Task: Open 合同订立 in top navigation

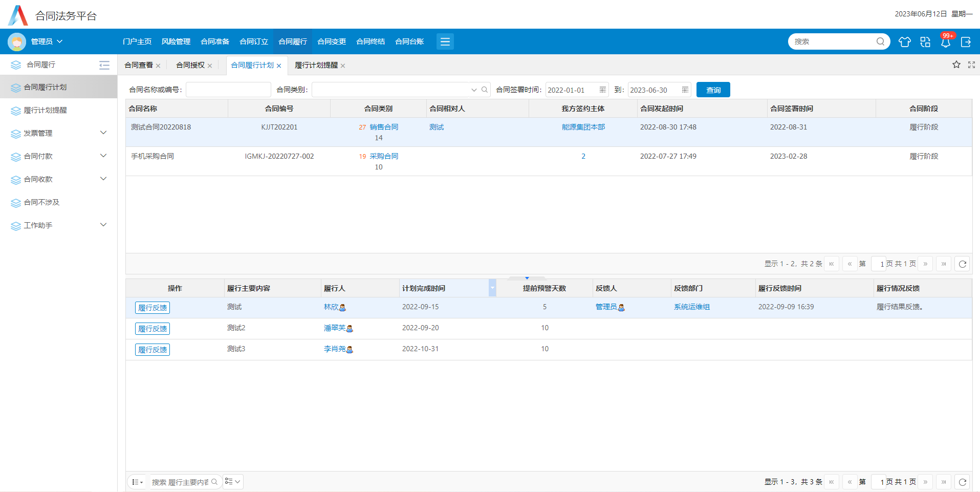Action: (253, 41)
